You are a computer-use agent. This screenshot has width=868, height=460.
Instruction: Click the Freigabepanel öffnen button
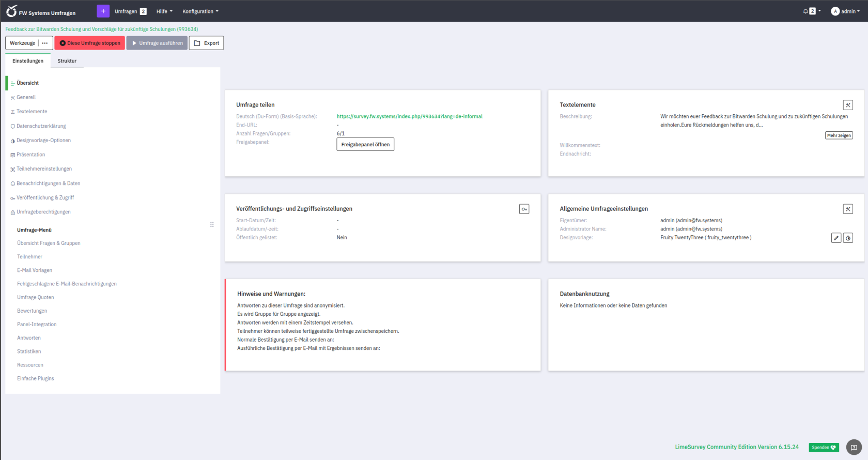coord(365,145)
